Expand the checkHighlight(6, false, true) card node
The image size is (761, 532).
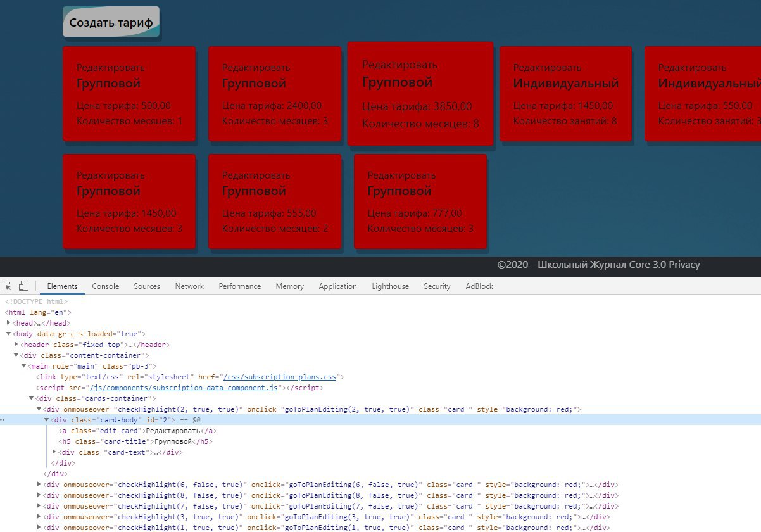[x=39, y=484]
